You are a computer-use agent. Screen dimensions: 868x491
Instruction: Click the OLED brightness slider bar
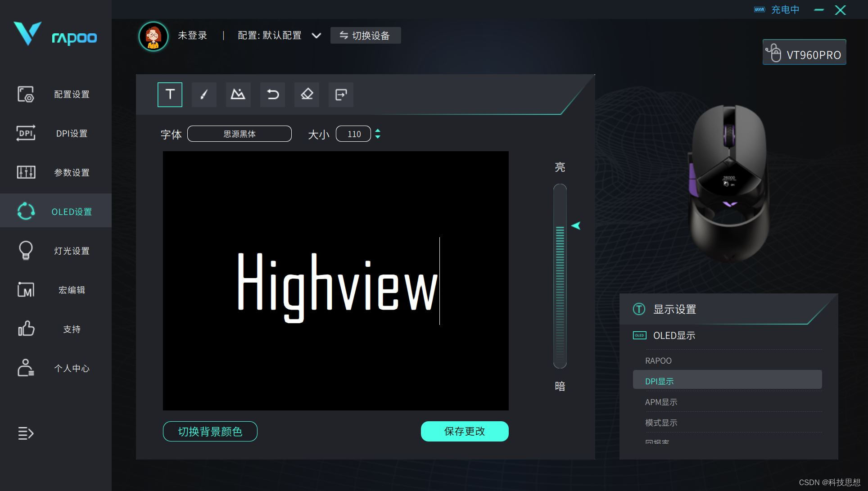[x=560, y=276]
